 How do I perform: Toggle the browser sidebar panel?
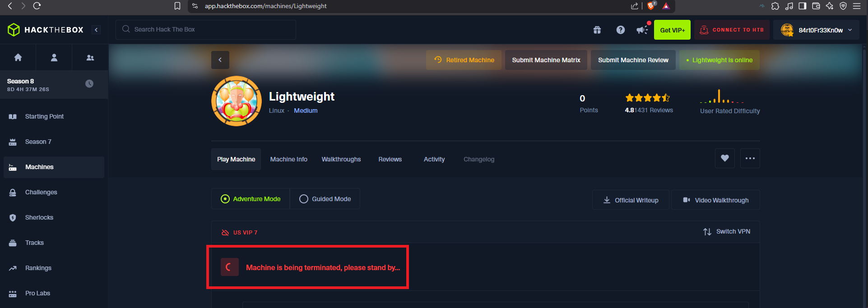point(803,6)
